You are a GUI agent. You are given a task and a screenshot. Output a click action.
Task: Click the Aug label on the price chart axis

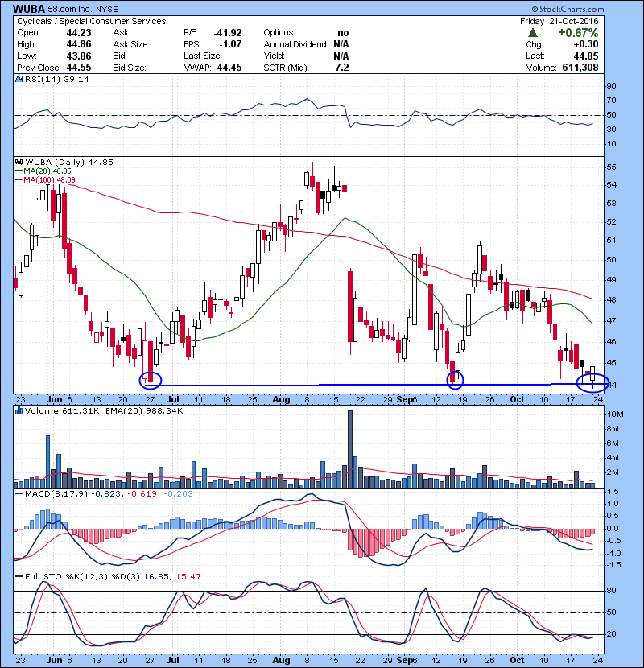[281, 400]
